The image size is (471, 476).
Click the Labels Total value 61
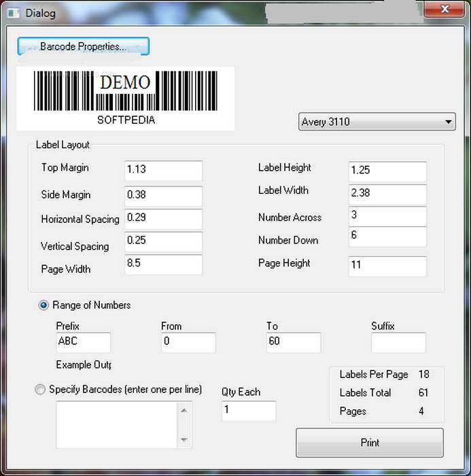click(423, 392)
